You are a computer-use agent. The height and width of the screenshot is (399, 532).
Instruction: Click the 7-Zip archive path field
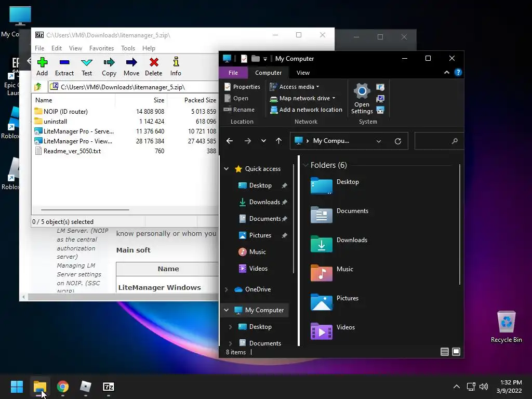134,87
